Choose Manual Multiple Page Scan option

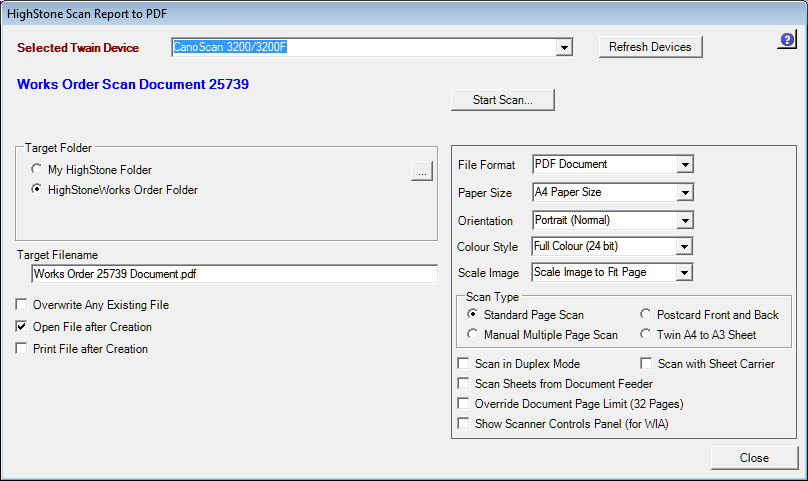click(474, 335)
